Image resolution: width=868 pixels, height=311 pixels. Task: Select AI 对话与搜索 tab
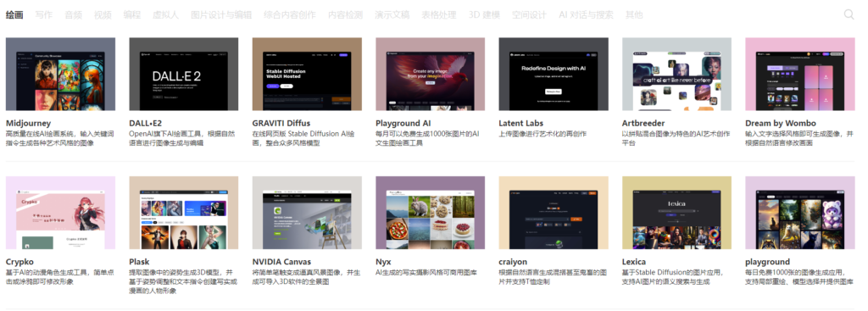pyautogui.click(x=586, y=15)
